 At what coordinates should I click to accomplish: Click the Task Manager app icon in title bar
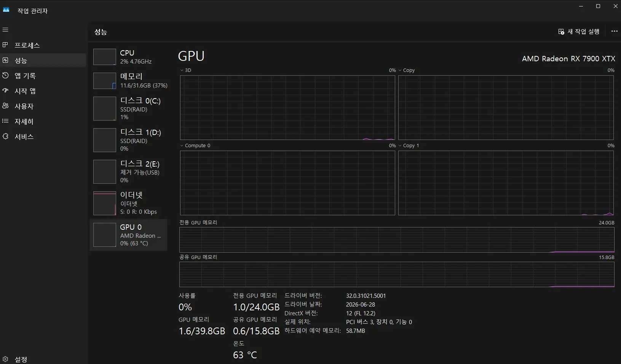pos(6,10)
